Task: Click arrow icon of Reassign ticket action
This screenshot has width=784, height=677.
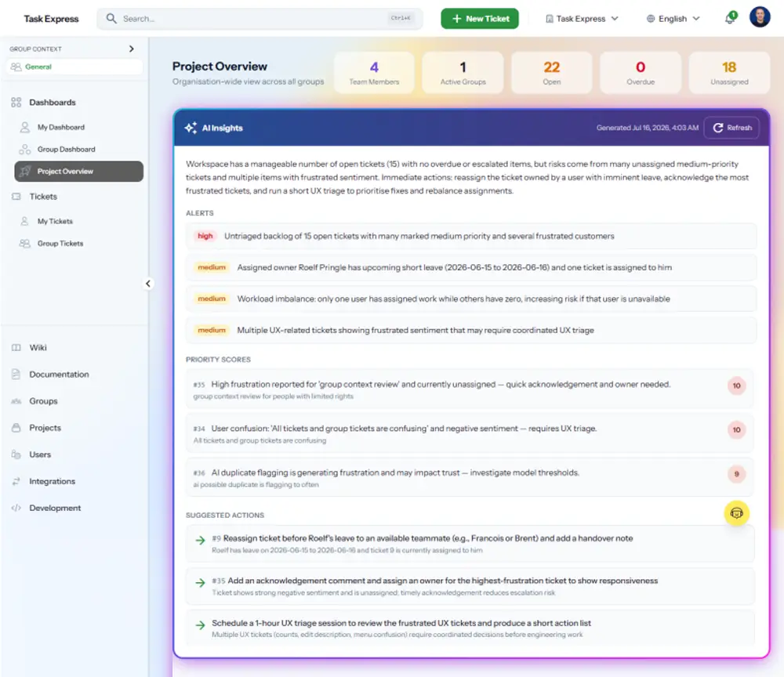Action: [x=200, y=540]
